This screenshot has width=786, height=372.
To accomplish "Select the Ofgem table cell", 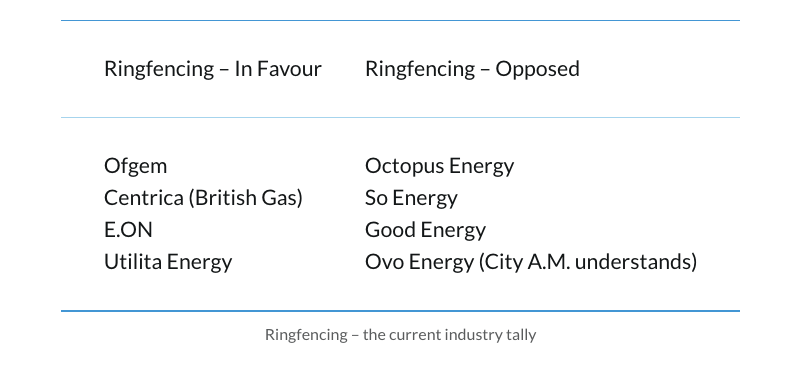I will click(135, 166).
